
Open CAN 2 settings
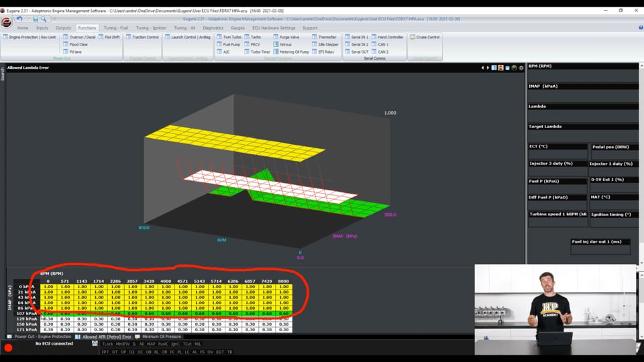pyautogui.click(x=380, y=52)
